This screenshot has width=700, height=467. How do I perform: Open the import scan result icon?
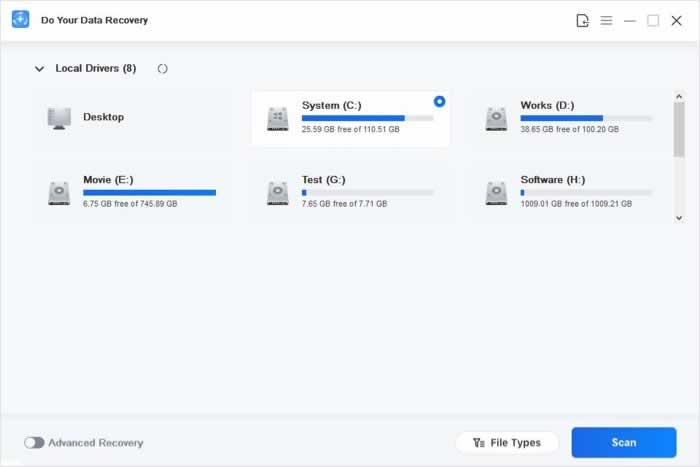click(582, 21)
